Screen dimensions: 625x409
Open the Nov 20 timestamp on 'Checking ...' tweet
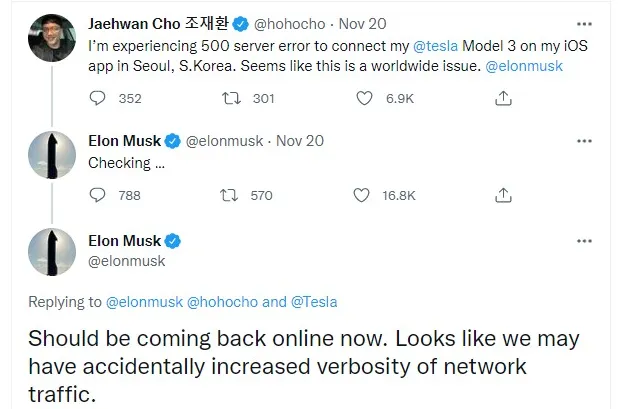click(300, 141)
